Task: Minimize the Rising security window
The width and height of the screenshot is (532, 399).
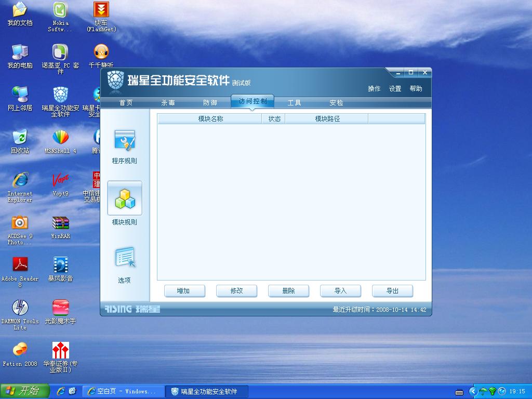Action: pyautogui.click(x=398, y=73)
